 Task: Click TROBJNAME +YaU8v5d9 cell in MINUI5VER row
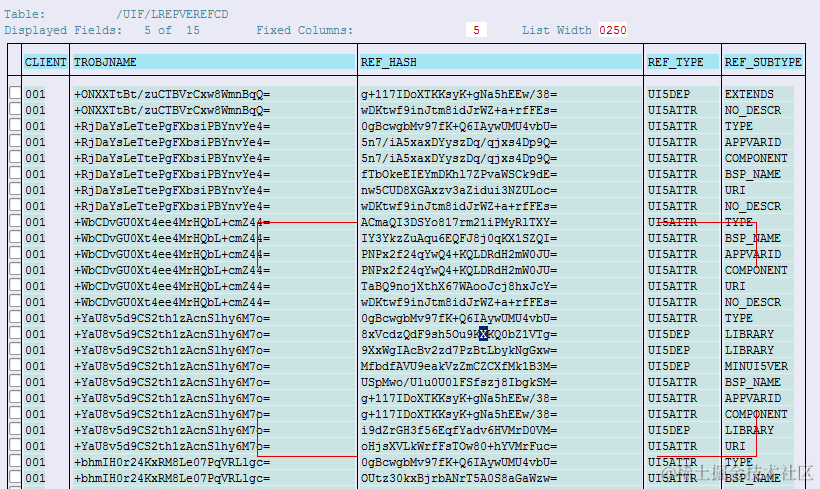pos(172,366)
